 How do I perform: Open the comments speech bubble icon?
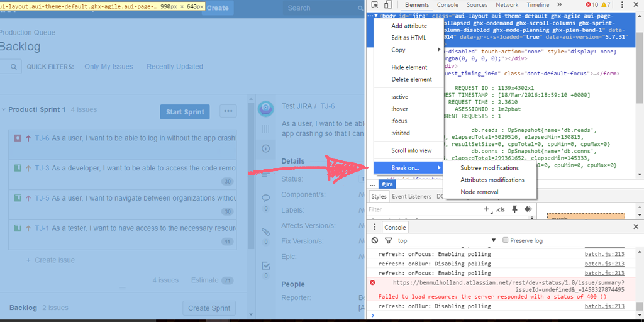[266, 198]
